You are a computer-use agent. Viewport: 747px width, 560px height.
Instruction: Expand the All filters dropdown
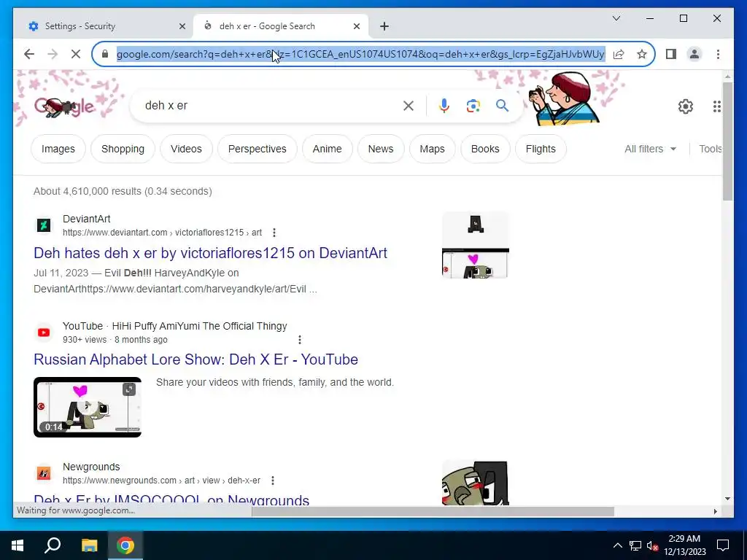click(650, 149)
